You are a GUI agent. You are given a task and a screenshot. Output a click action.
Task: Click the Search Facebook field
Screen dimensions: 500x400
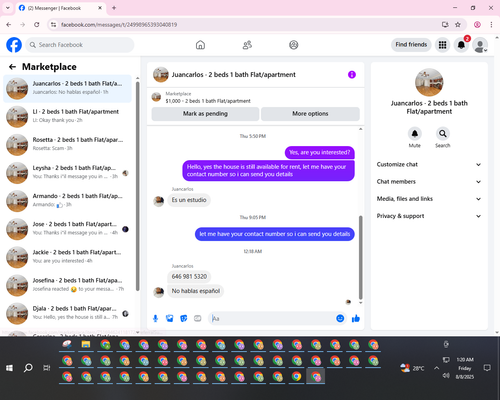click(80, 45)
